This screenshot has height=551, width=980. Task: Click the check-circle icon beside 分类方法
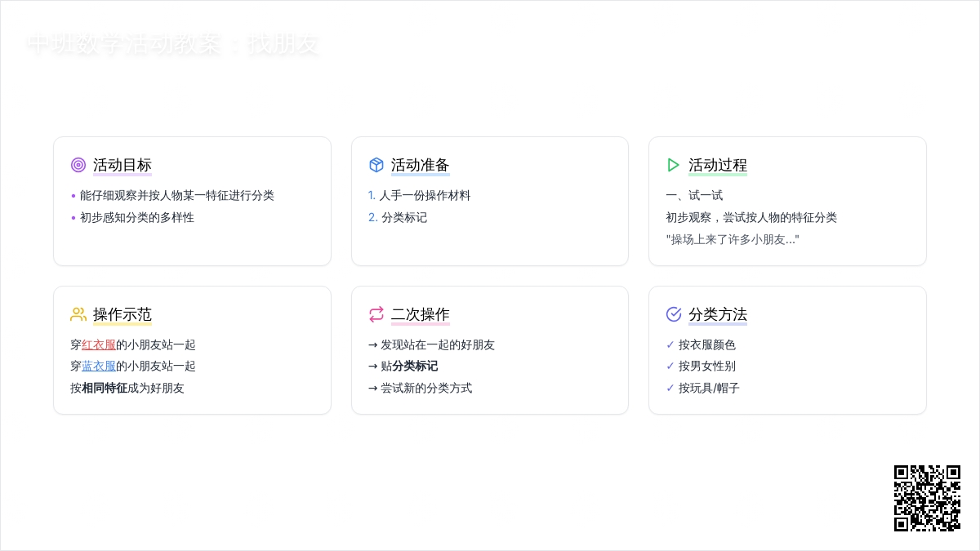coord(674,314)
